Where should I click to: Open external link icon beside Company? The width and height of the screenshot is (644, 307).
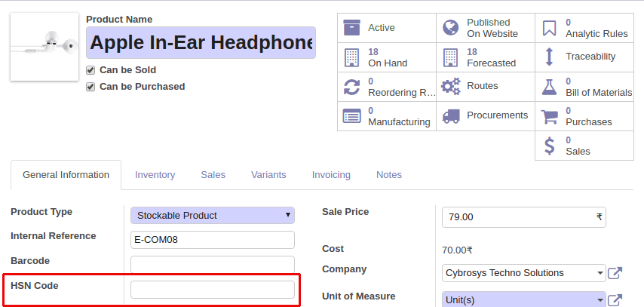[615, 273]
